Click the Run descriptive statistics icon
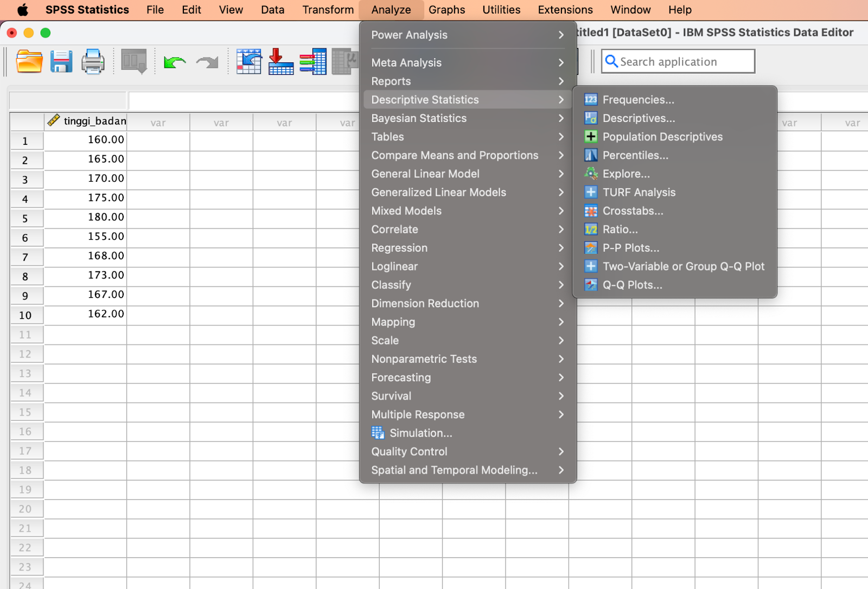 345,61
